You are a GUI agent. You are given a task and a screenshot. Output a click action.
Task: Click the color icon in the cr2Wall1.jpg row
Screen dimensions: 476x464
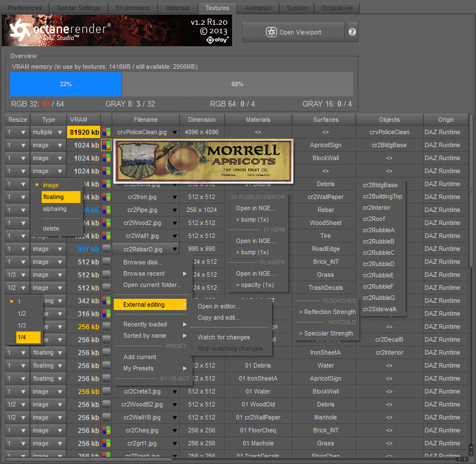coord(106,236)
